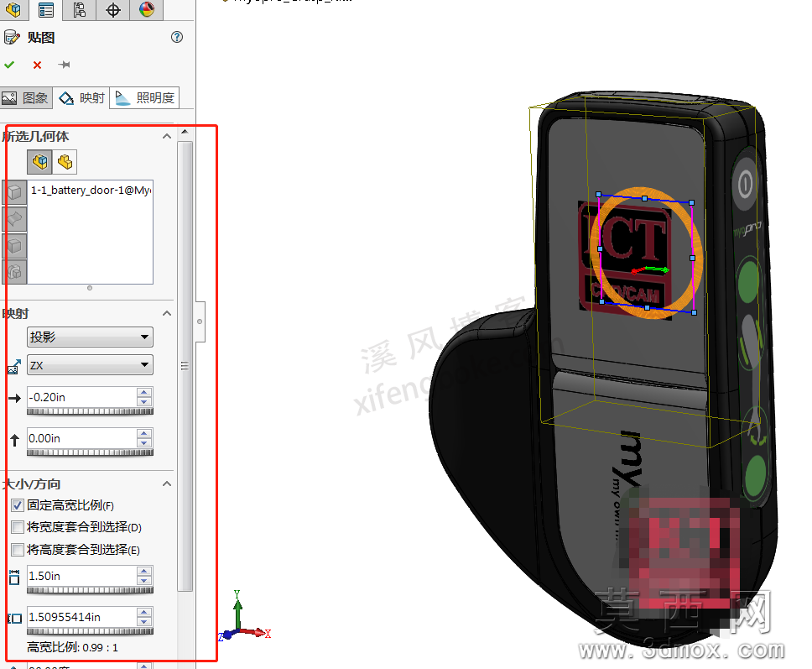
Task: Click the top-left decal resize handle
Action: (599, 195)
